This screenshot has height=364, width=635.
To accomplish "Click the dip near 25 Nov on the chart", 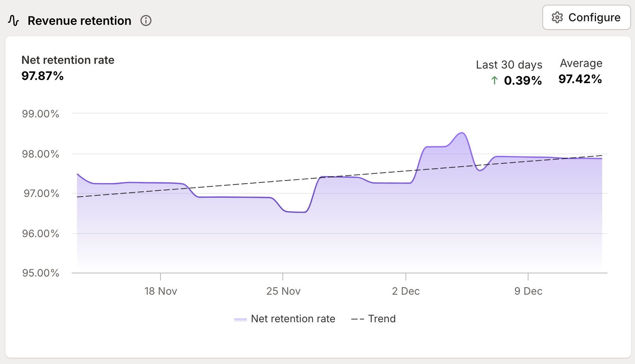I will coord(295,212).
